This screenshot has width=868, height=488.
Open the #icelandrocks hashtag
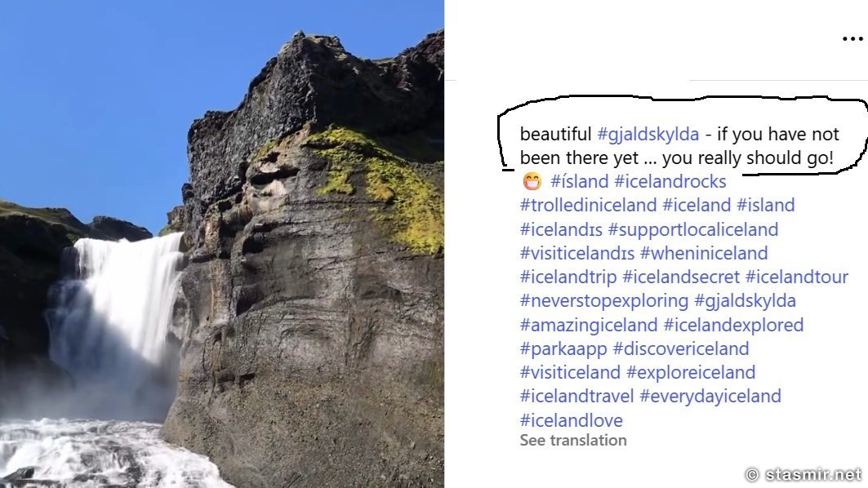[x=670, y=181]
